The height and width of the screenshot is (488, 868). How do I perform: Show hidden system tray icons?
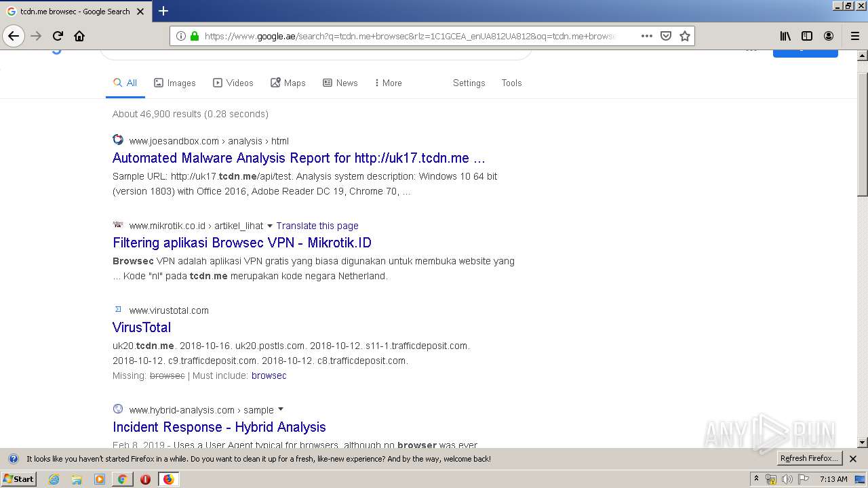(756, 479)
